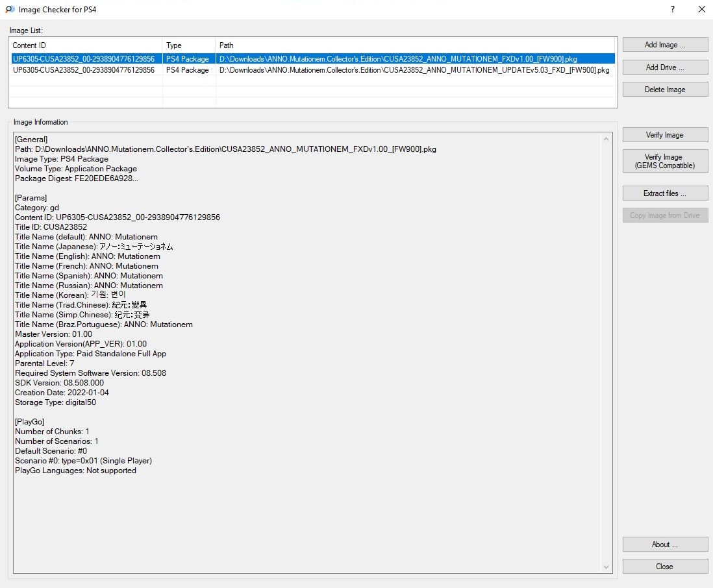Select the FXDv1.00 package row
This screenshot has height=588, width=713.
(x=313, y=58)
